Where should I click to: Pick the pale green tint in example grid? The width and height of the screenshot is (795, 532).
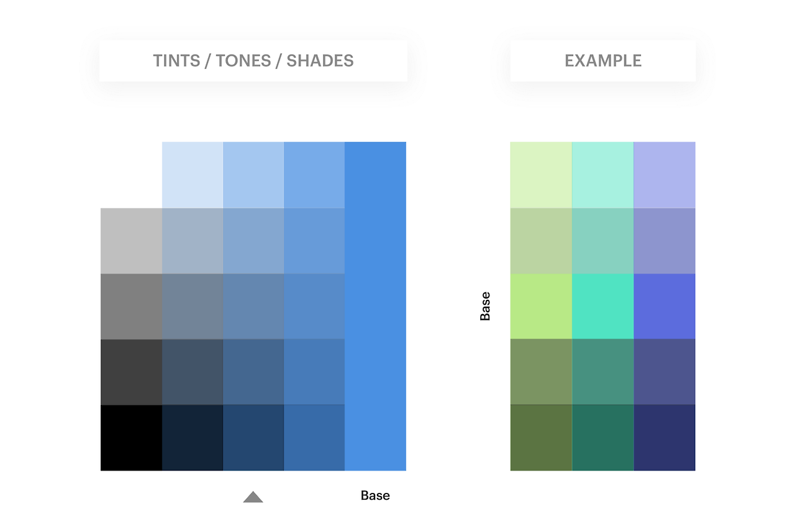[541, 175]
